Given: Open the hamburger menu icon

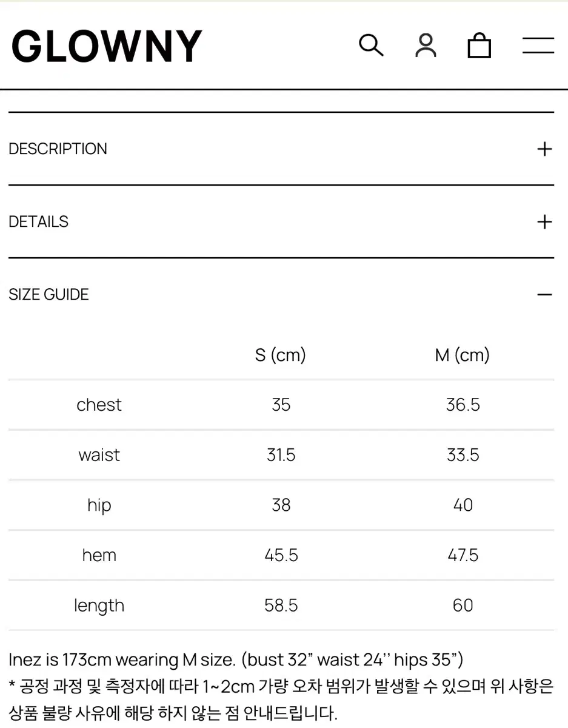Looking at the screenshot, I should point(538,45).
